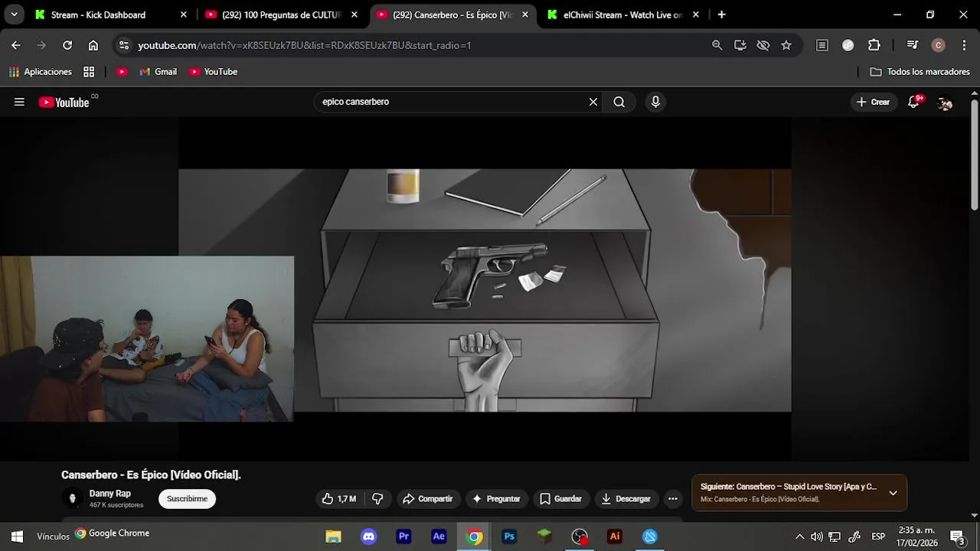The height and width of the screenshot is (551, 980).
Task: Open the zoom-out indicator in address bar
Action: coord(717,45)
